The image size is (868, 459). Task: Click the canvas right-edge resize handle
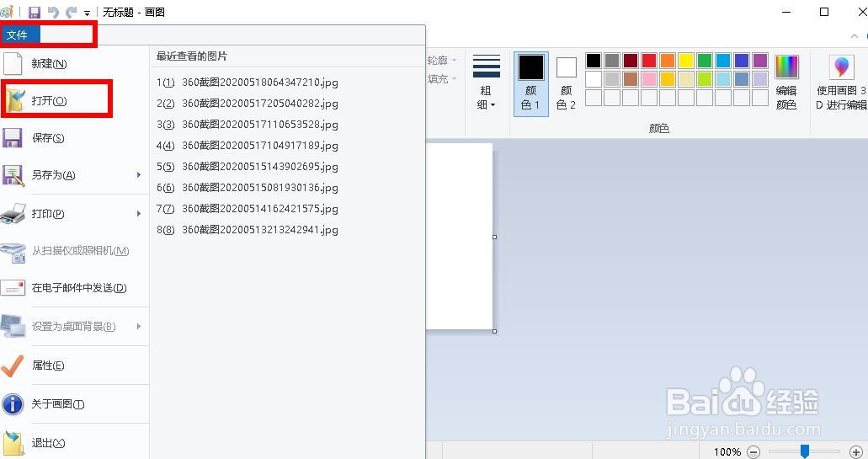pyautogui.click(x=494, y=237)
